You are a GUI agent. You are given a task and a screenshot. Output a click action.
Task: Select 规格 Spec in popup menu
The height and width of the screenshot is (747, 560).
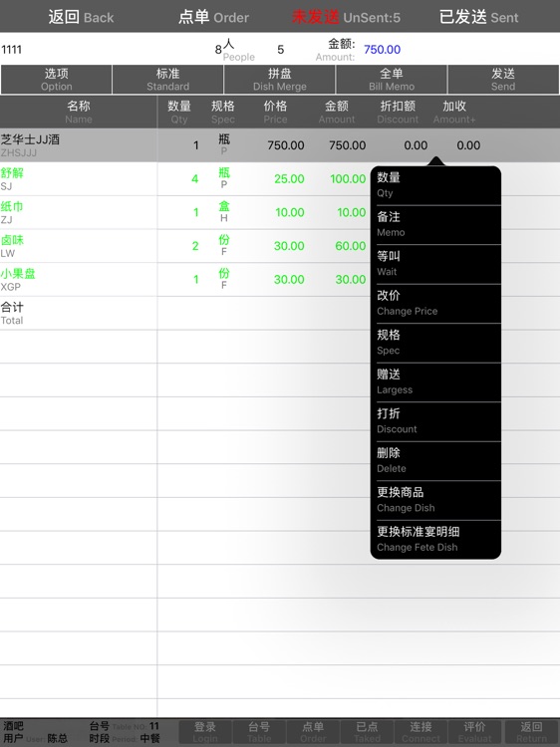point(435,343)
